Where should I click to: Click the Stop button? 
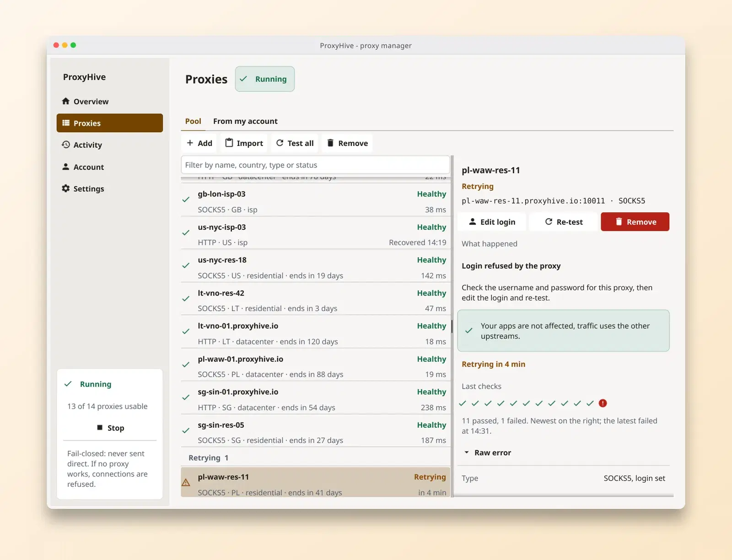110,428
